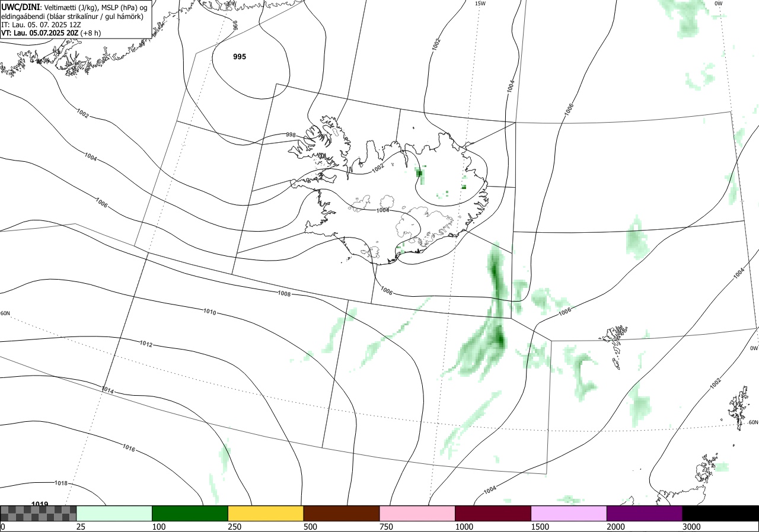Viewport: 759px width, 532px height.
Task: Click the UWC/DINI title text
Action: (20, 7)
